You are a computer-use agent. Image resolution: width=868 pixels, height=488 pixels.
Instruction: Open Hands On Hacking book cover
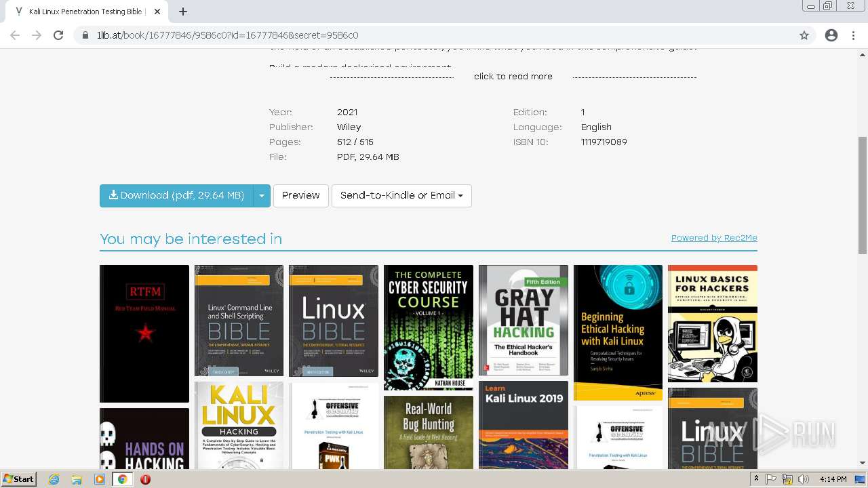coord(144,439)
